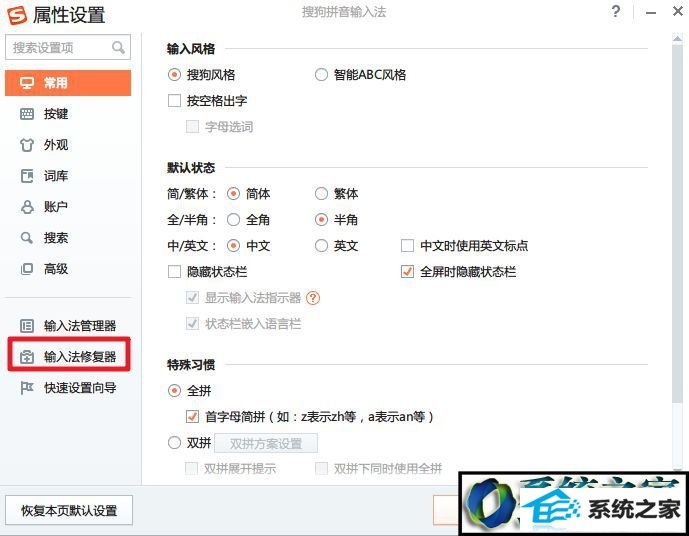The image size is (689, 536).
Task: Click 双拼方案设置 button
Action: pos(266,443)
